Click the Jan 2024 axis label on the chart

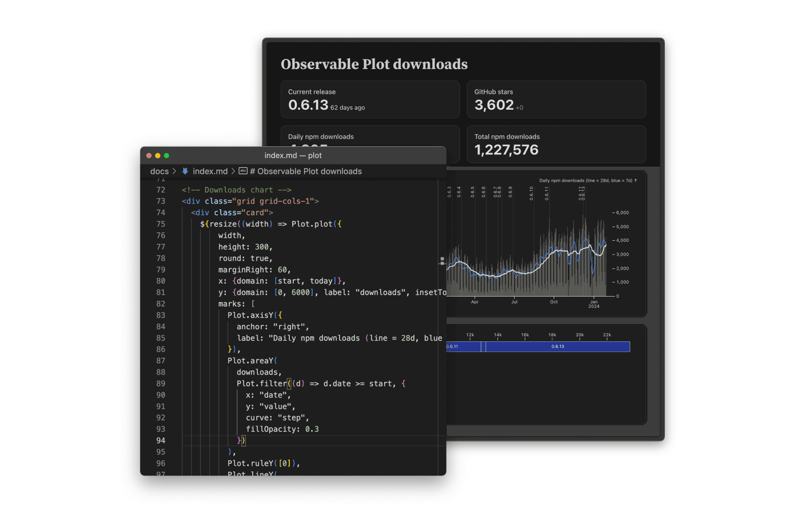(594, 303)
